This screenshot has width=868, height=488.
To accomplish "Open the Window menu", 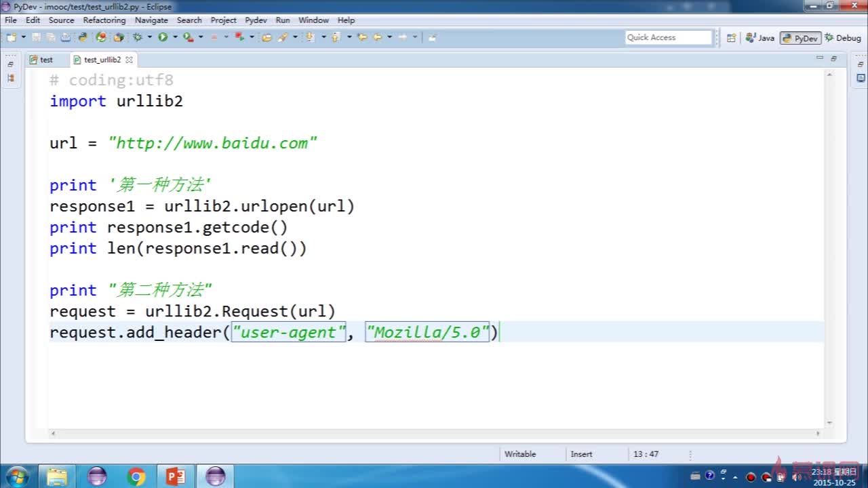I will [313, 20].
